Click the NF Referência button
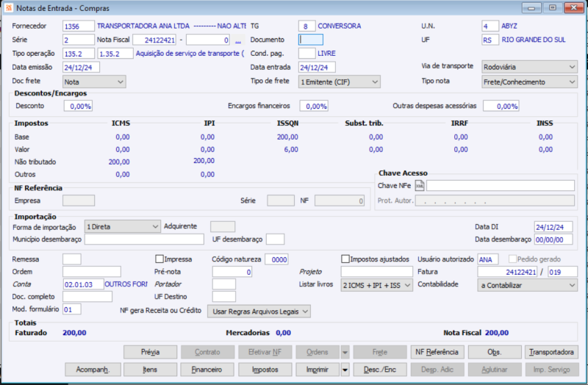The image size is (588, 385). 437,352
